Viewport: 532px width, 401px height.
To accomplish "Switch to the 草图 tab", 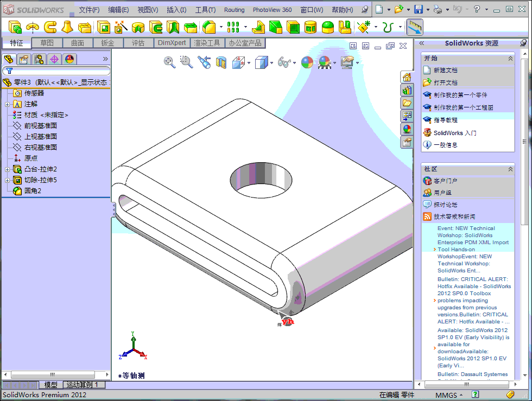I will point(47,43).
